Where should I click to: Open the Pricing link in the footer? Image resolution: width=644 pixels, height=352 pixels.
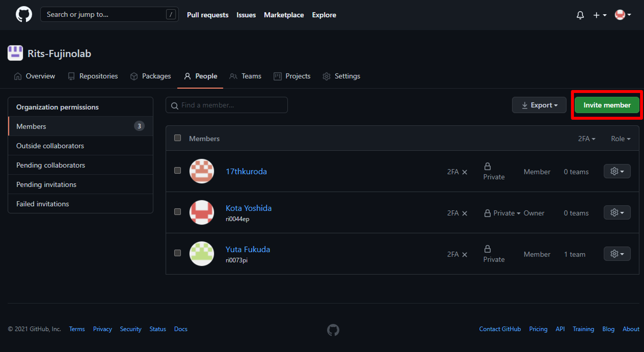click(x=538, y=329)
